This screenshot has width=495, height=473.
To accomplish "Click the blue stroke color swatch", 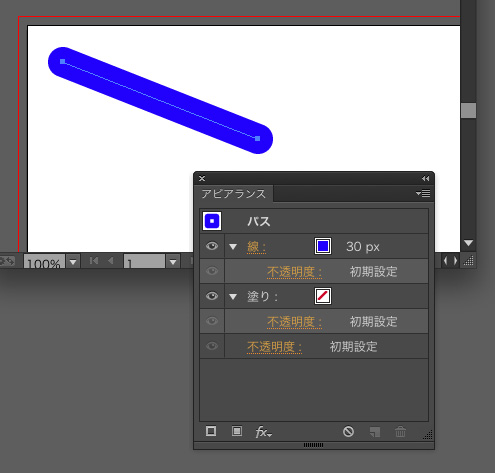I will click(x=323, y=246).
